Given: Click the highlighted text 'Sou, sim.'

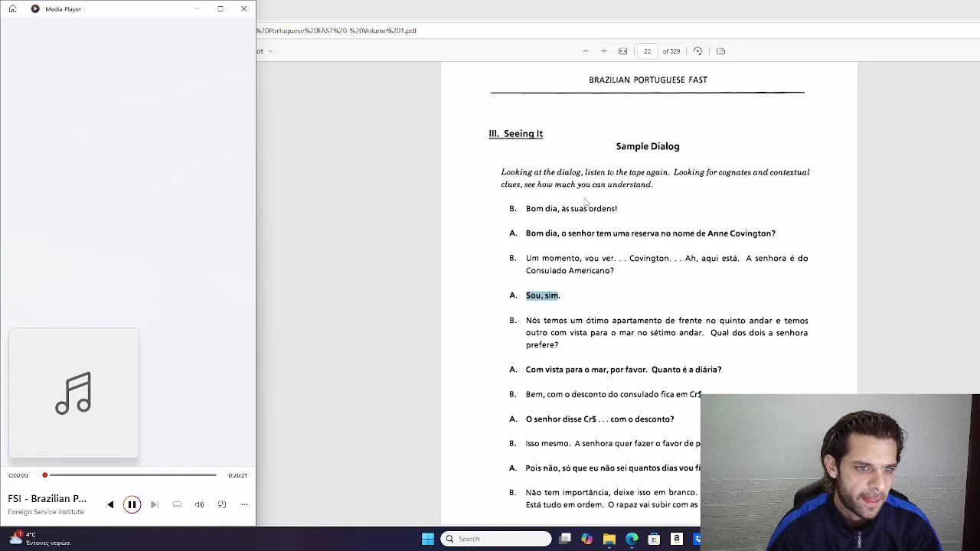Looking at the screenshot, I should click(543, 295).
